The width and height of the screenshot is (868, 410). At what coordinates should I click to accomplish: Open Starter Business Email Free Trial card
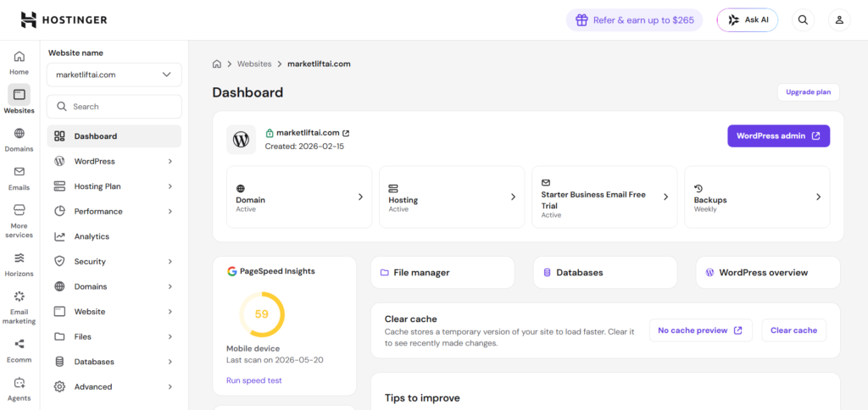(604, 197)
